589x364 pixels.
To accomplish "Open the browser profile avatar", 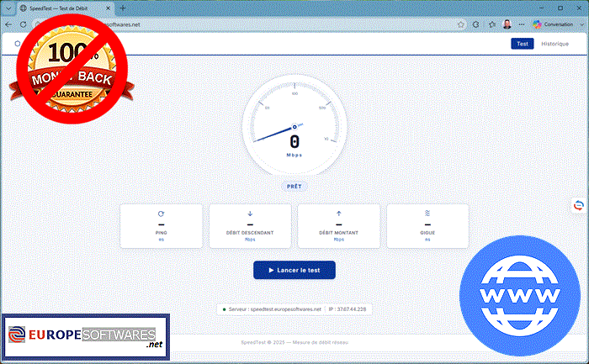I will (x=507, y=24).
